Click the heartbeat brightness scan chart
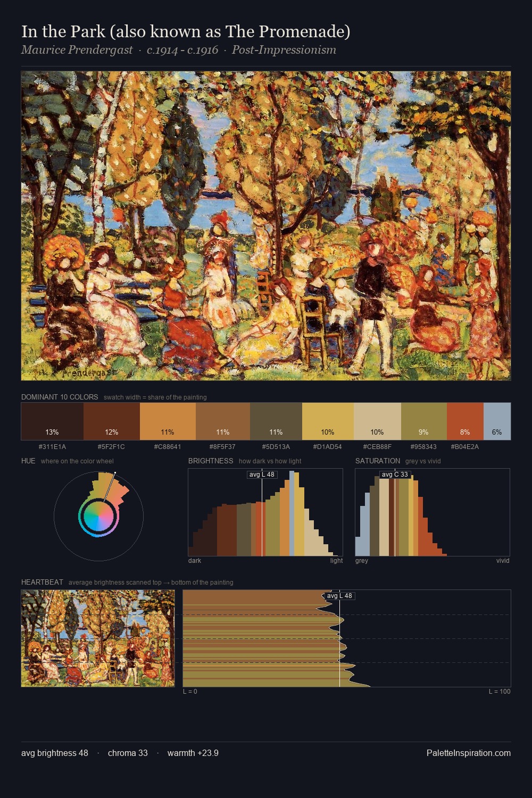The height and width of the screenshot is (798, 532). click(x=347, y=638)
